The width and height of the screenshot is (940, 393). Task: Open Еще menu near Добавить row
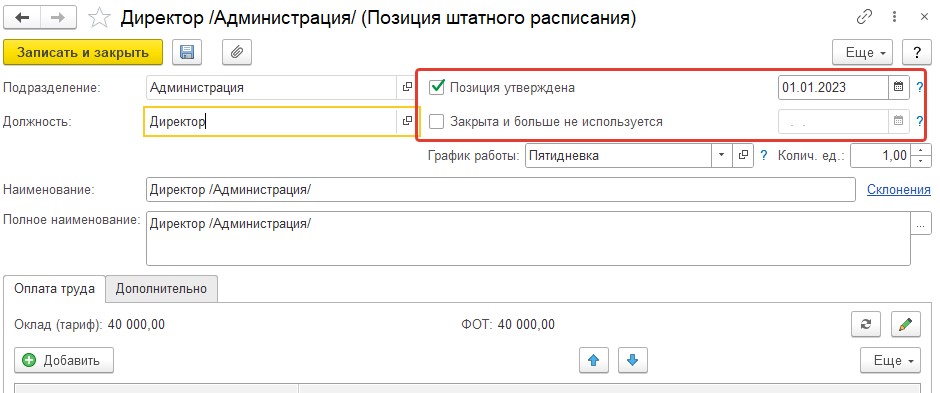(890, 360)
